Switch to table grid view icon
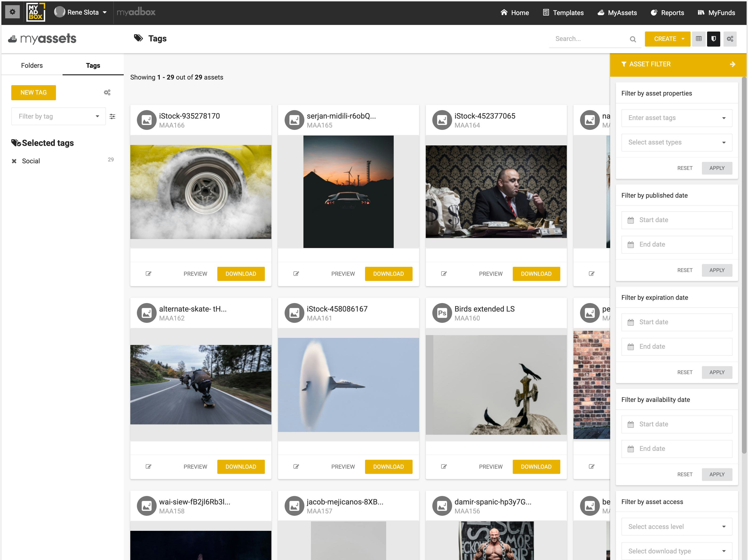 [699, 39]
